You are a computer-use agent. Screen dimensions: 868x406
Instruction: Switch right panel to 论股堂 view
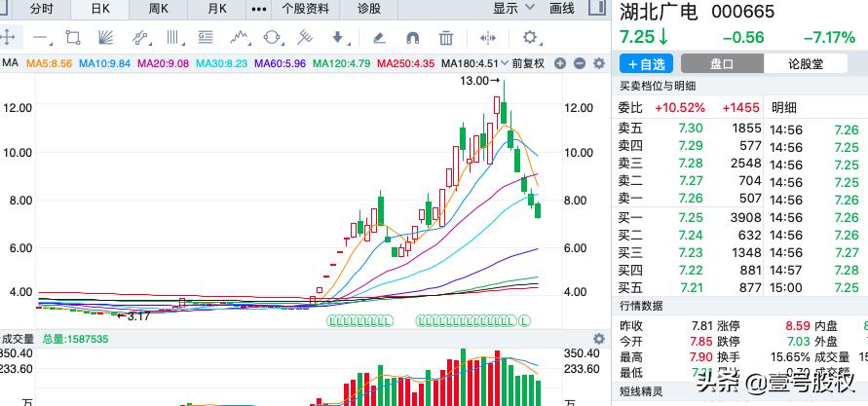(x=805, y=64)
